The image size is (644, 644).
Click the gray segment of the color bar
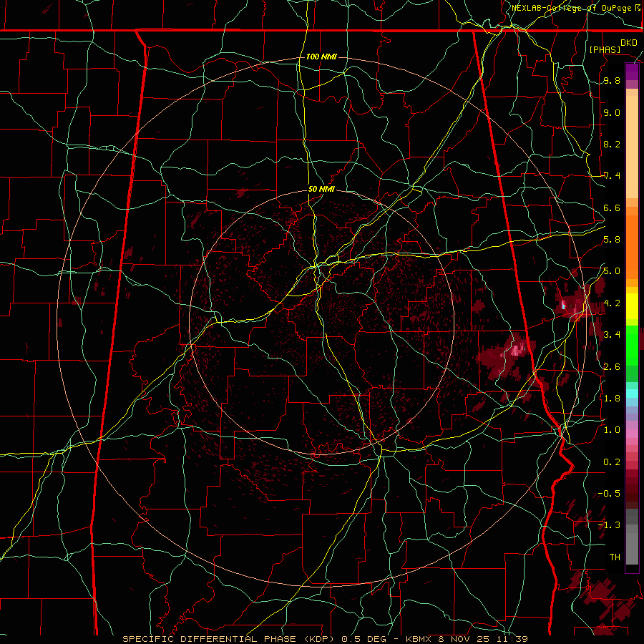click(632, 536)
